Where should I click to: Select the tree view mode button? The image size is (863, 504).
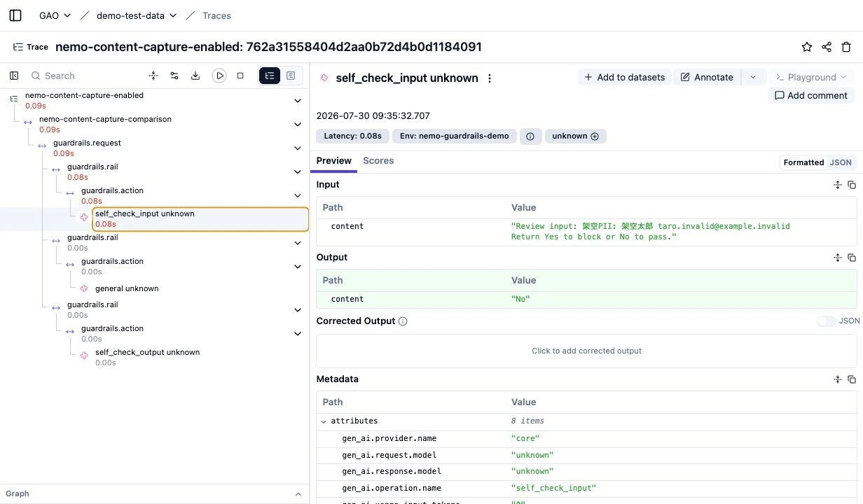point(270,76)
